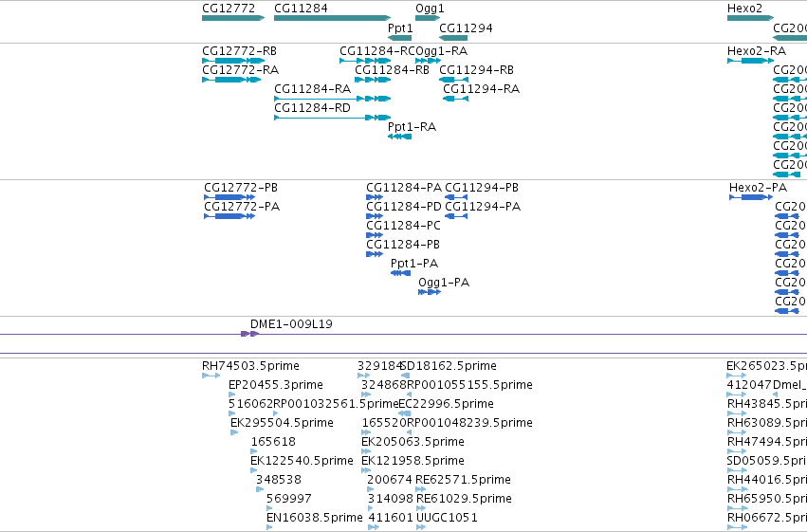Viewport: 807px width, 532px height.
Task: Open EST EN16038.5prime
Action: pos(269,527)
